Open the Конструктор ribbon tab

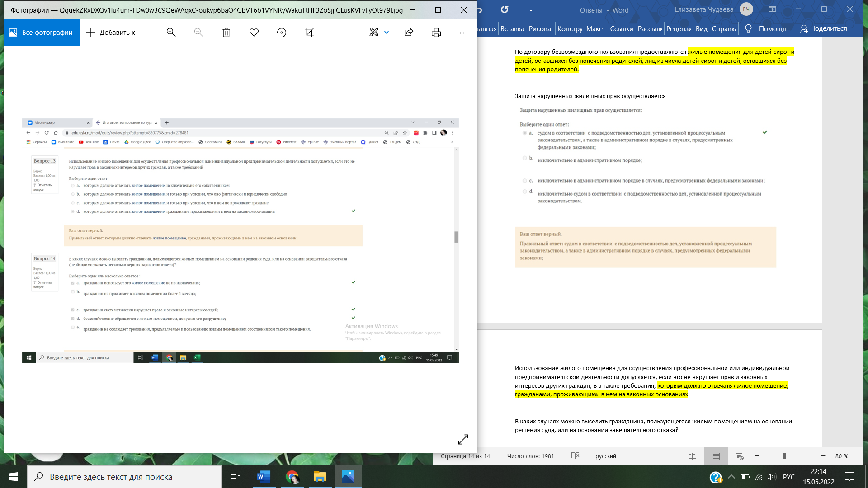coord(570,28)
